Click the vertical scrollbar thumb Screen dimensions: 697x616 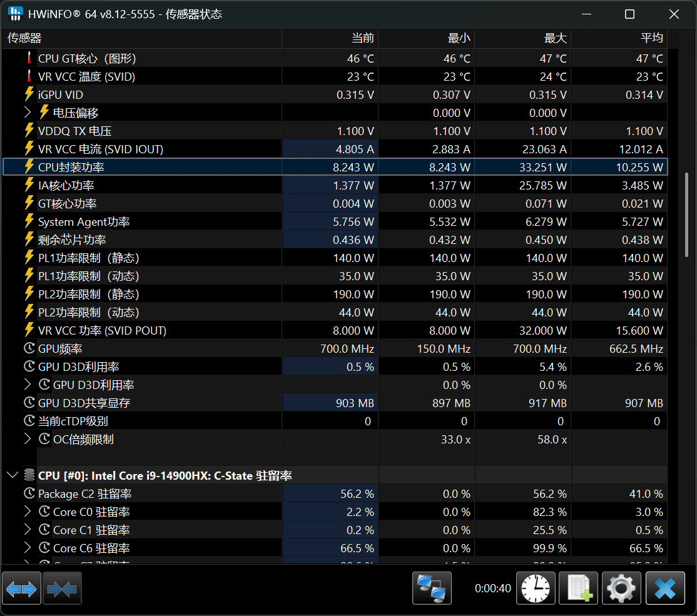[687, 215]
